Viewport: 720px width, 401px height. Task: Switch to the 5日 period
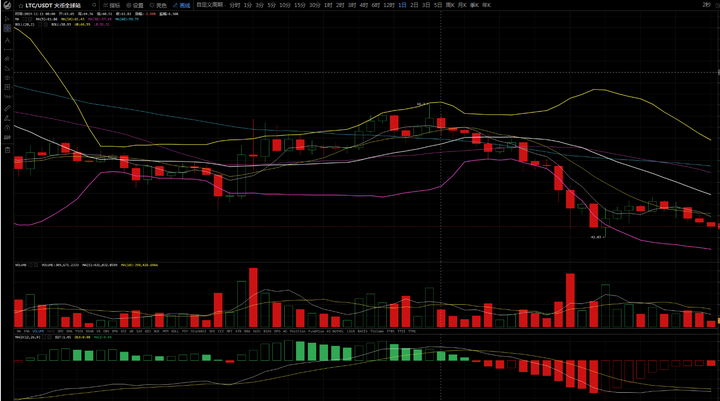click(438, 5)
